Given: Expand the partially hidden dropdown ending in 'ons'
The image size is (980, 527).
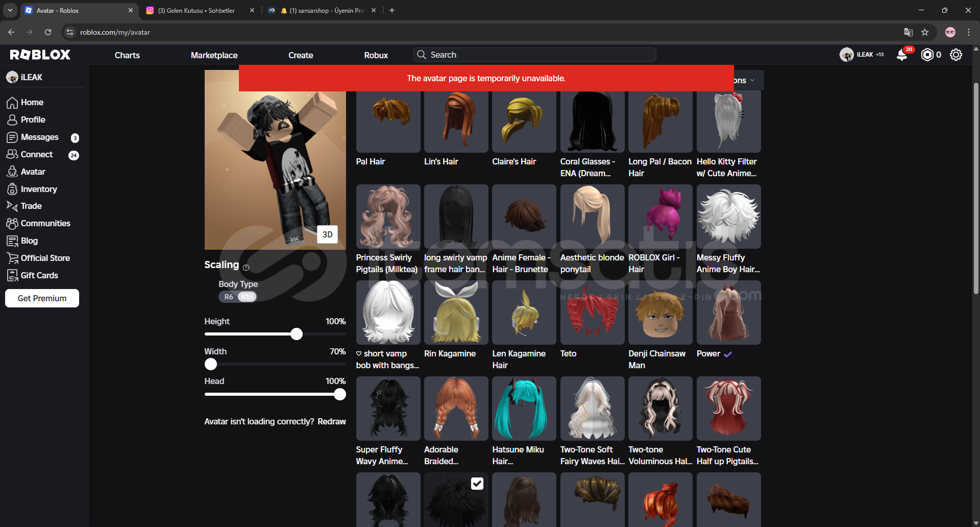Looking at the screenshot, I should (x=749, y=80).
